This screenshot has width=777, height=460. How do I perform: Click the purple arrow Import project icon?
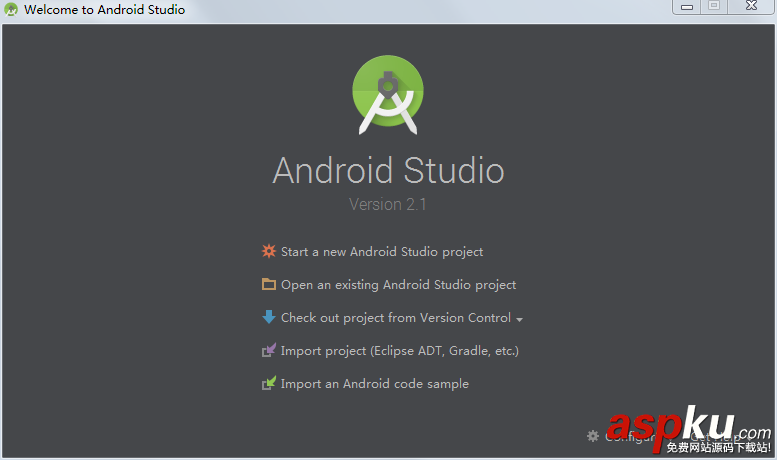click(269, 350)
